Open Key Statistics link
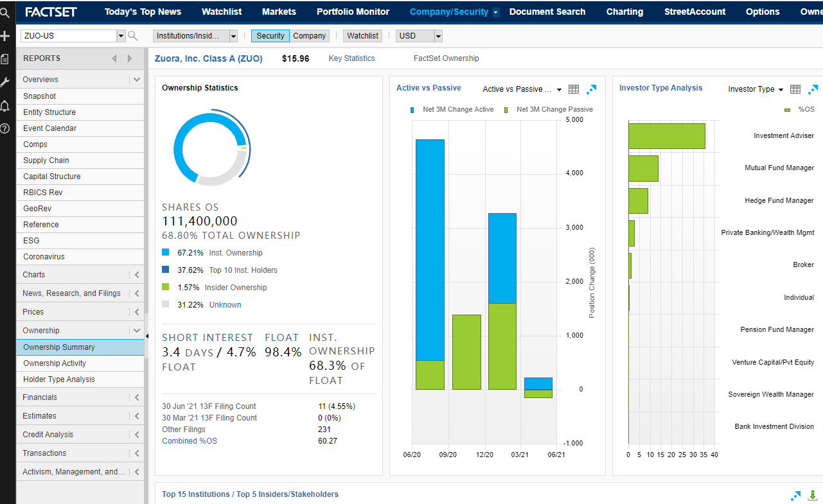The image size is (823, 504). click(351, 58)
